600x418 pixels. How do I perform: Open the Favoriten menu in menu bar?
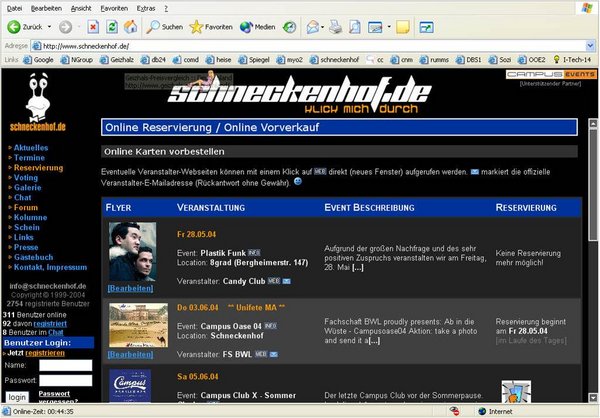pyautogui.click(x=114, y=7)
